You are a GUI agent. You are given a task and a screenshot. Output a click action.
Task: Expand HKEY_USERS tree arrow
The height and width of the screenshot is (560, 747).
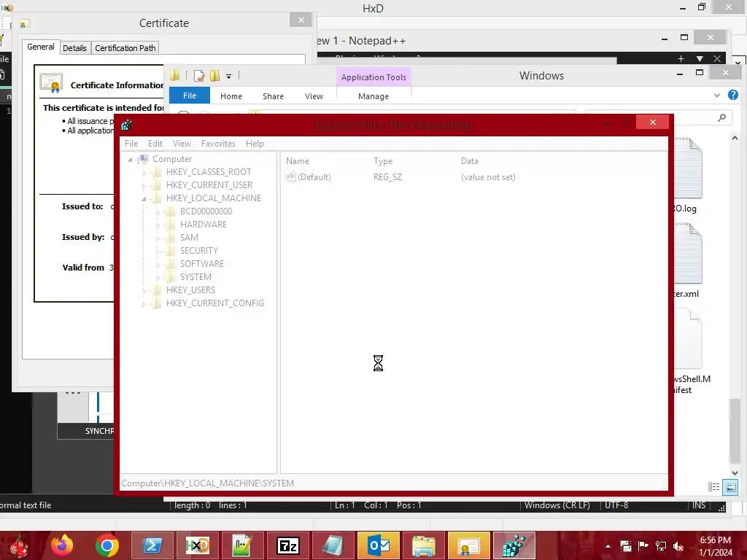click(144, 290)
